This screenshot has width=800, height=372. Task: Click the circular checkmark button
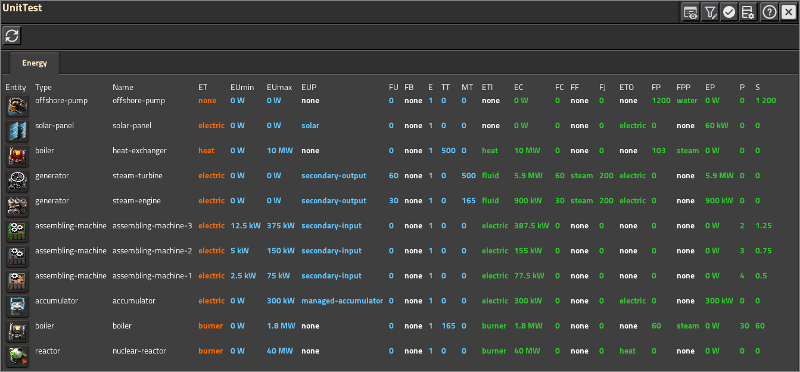[x=729, y=13]
